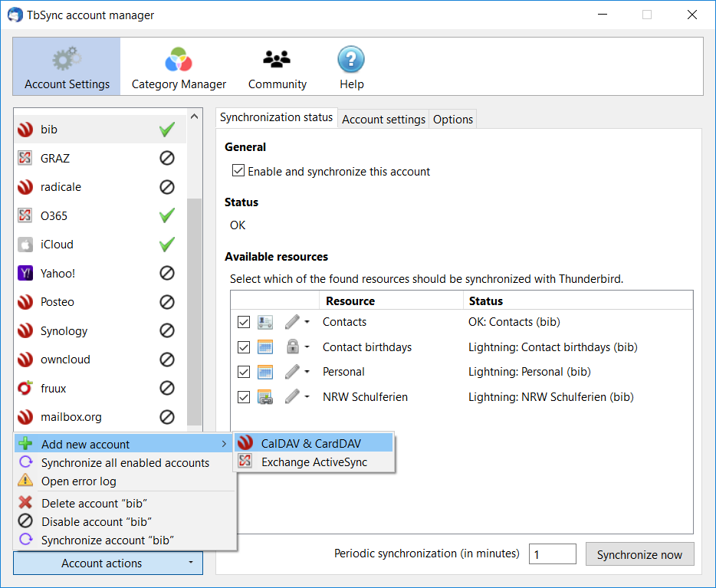Click the 'Lightning: Personal (bib)' status text
716x588 pixels.
(x=529, y=372)
